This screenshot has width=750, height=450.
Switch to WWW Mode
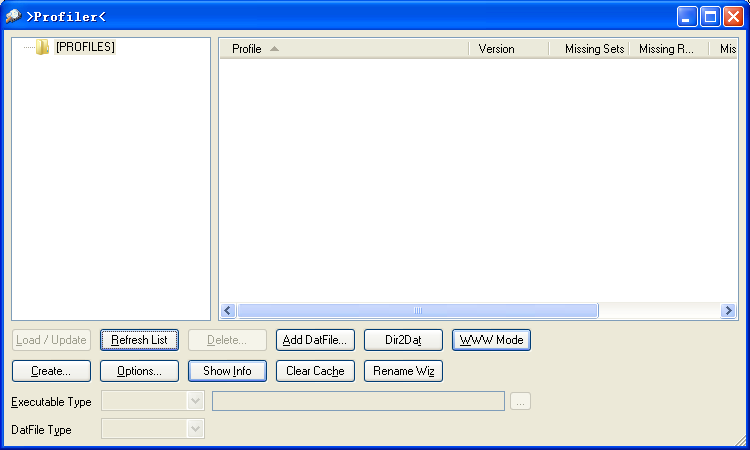click(491, 340)
